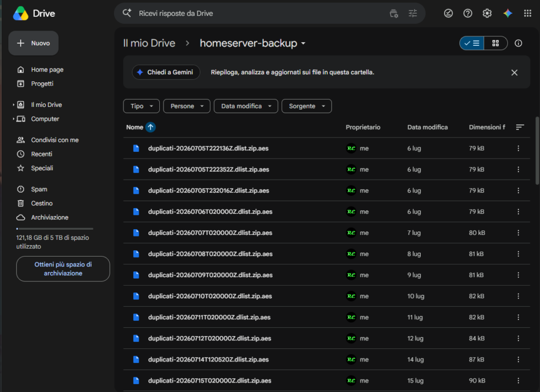Click the sort options icon in column header
The width and height of the screenshot is (540, 392).
pos(519,128)
